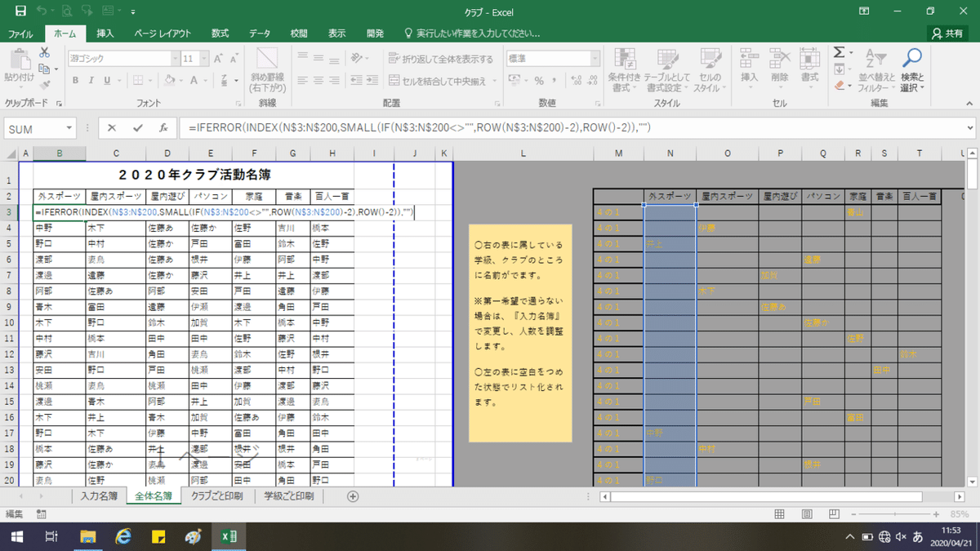Click the Clear eraser icon

point(840,85)
